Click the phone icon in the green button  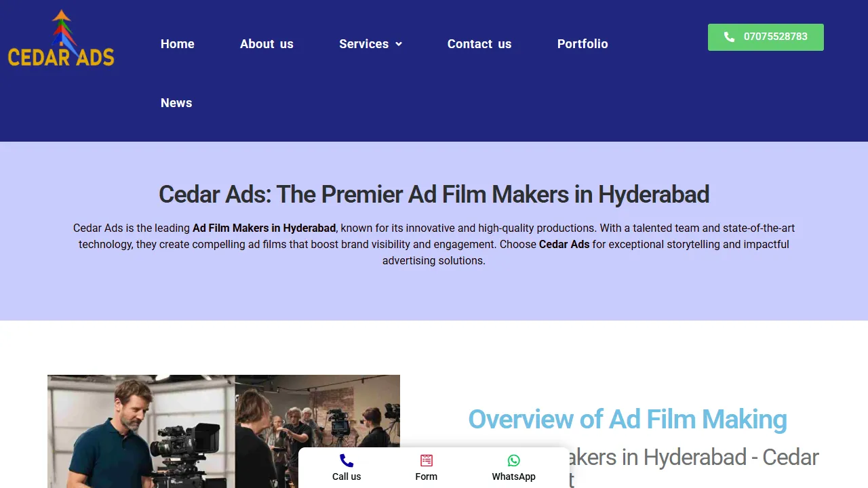(729, 37)
